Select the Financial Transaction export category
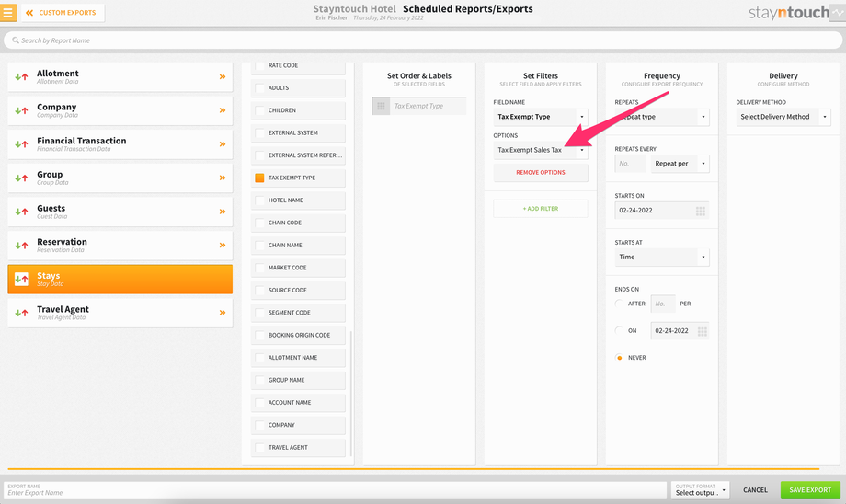This screenshot has height=504, width=846. coord(120,144)
